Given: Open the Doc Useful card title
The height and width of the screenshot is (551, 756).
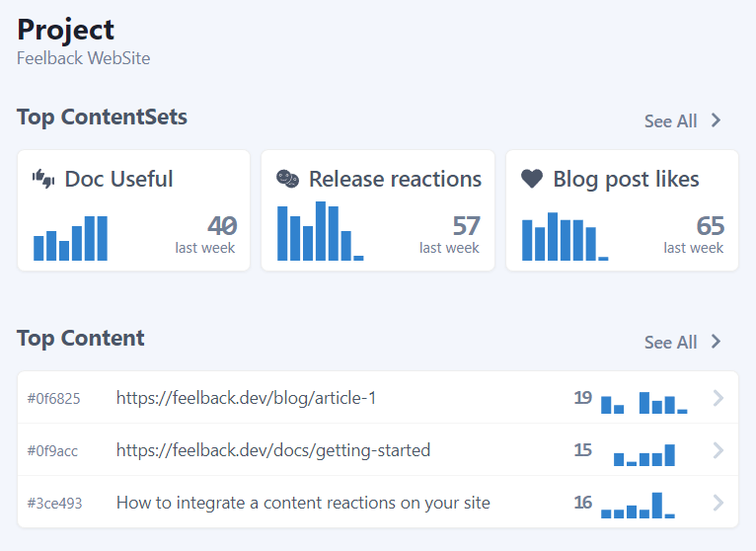Looking at the screenshot, I should [118, 179].
